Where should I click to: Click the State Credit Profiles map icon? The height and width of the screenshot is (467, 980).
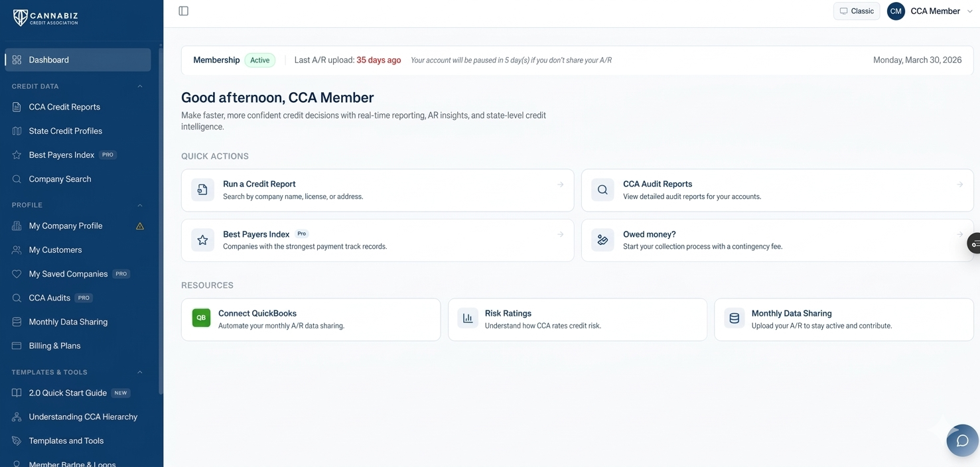[x=17, y=131]
